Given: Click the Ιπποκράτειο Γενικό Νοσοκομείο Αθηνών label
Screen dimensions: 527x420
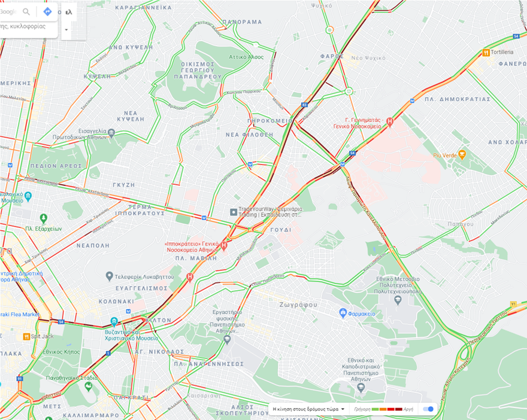Looking at the screenshot, I should 192,246.
